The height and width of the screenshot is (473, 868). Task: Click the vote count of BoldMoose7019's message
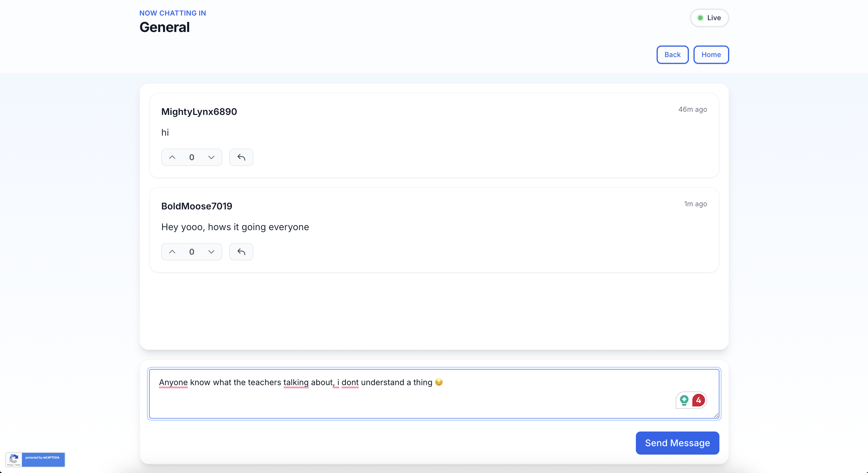192,251
